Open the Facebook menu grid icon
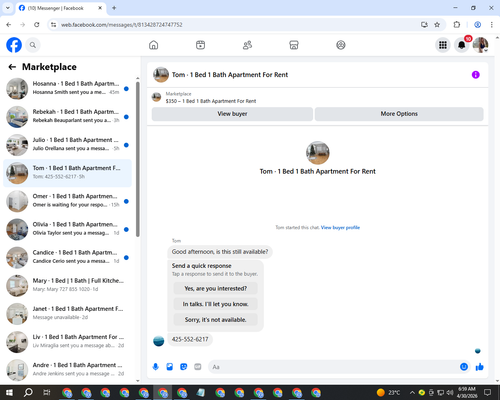 [443, 45]
